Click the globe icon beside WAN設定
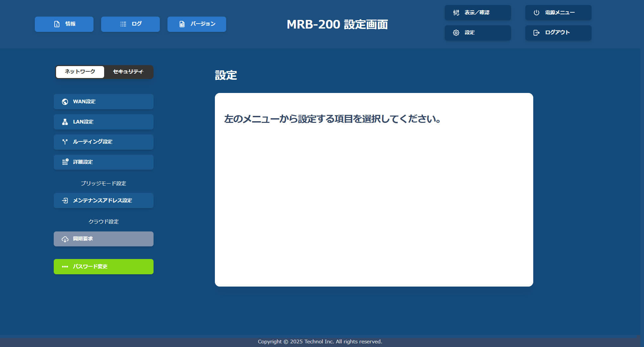 click(x=65, y=102)
